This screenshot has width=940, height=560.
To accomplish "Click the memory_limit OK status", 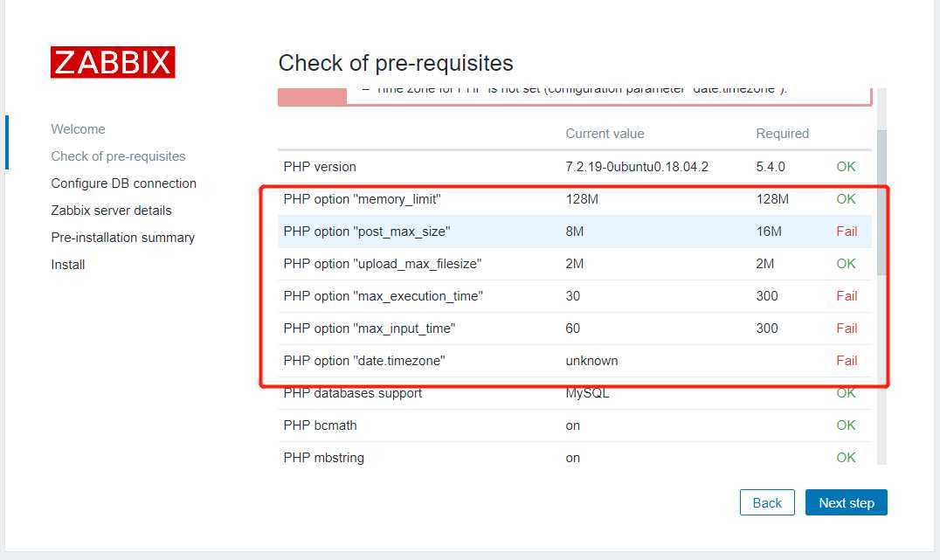I will [x=846, y=199].
